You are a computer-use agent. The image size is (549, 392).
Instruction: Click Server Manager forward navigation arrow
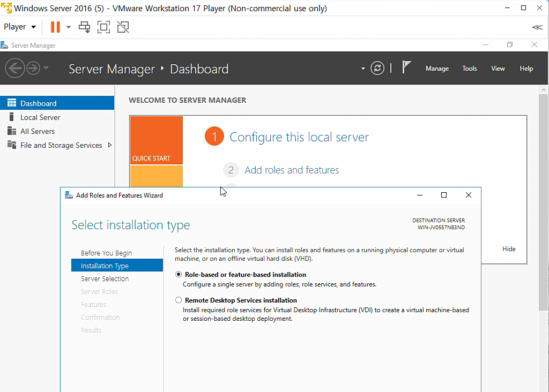tap(33, 68)
